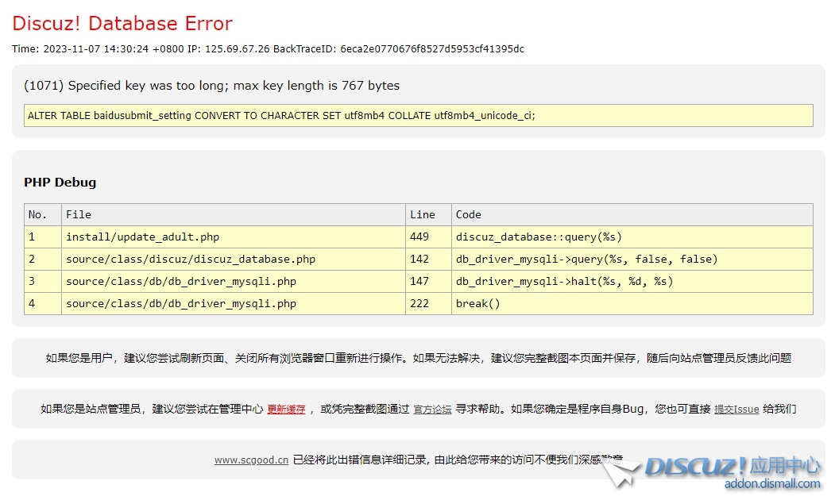Click the Code column header
The width and height of the screenshot is (835, 504).
(x=632, y=214)
